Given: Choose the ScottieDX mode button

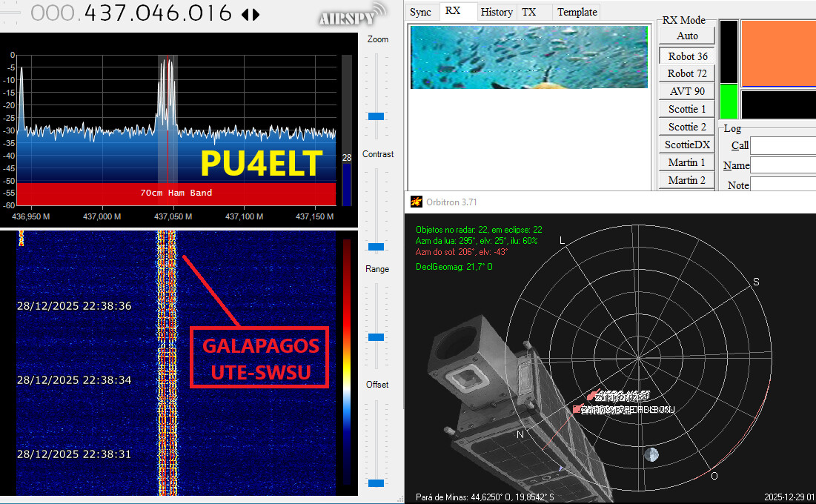Looking at the screenshot, I should (687, 145).
